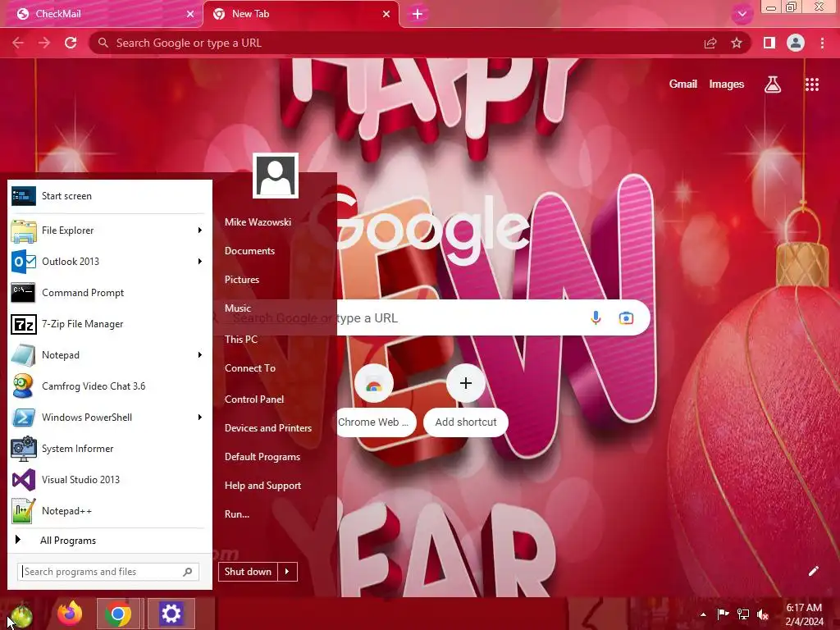This screenshot has height=630, width=840.
Task: Expand the Windows PowerShell jump list
Action: [x=200, y=418]
